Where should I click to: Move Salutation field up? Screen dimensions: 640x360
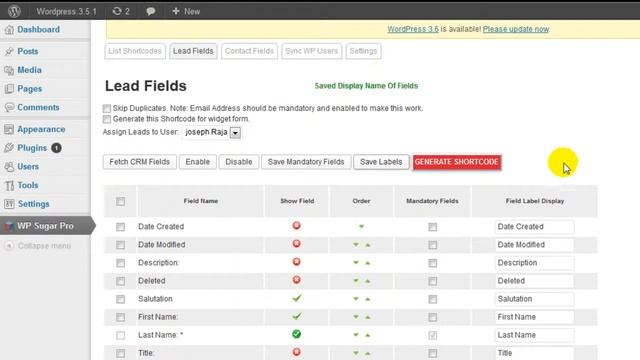click(x=367, y=299)
